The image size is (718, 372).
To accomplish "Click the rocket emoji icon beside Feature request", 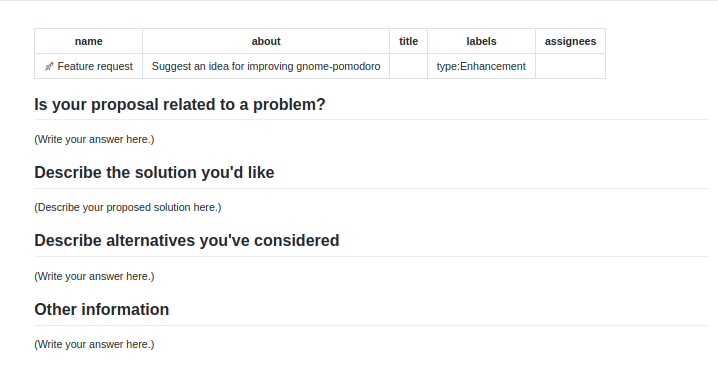I will (49, 67).
